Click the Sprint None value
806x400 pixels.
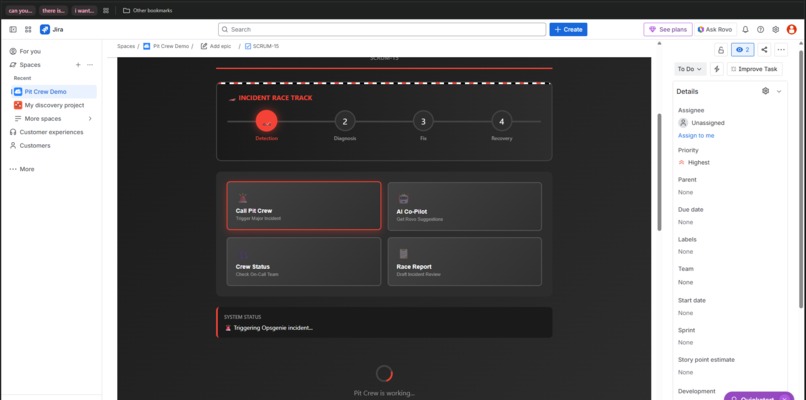point(685,342)
